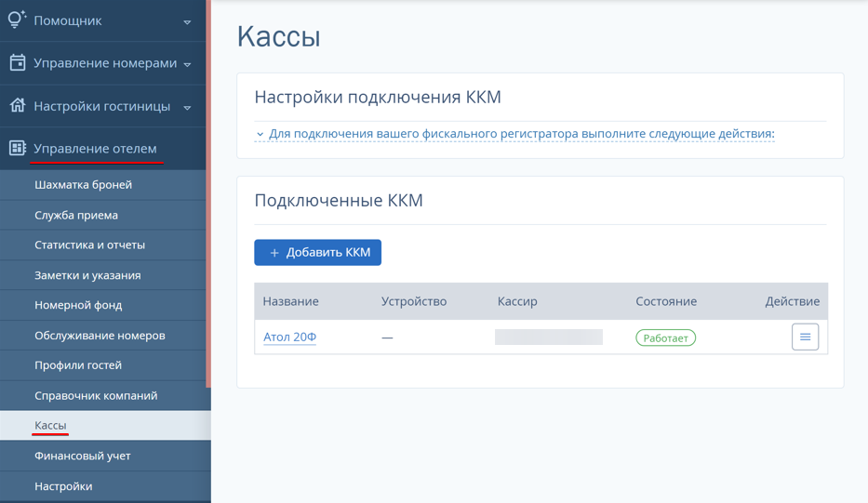The image size is (868, 503).
Task: Open the Помощник menu item
Action: click(x=103, y=20)
